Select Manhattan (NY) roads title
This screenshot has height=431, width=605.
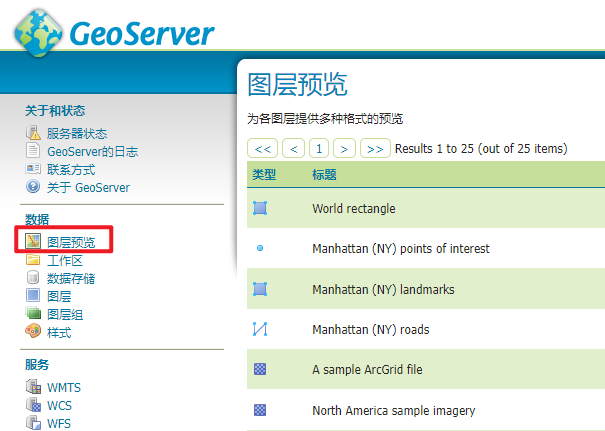point(371,330)
